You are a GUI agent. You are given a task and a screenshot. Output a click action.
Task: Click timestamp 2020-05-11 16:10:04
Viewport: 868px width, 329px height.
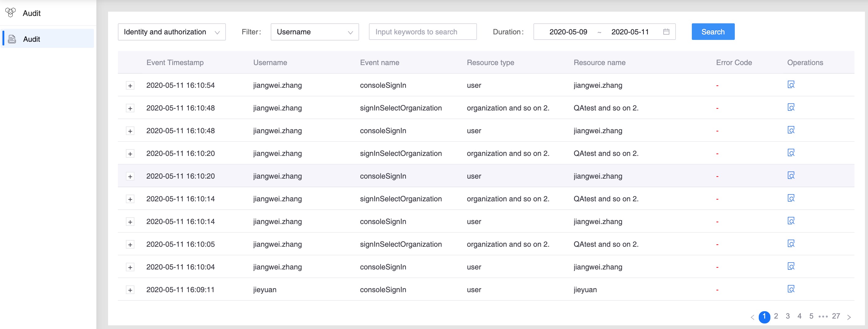click(x=180, y=267)
